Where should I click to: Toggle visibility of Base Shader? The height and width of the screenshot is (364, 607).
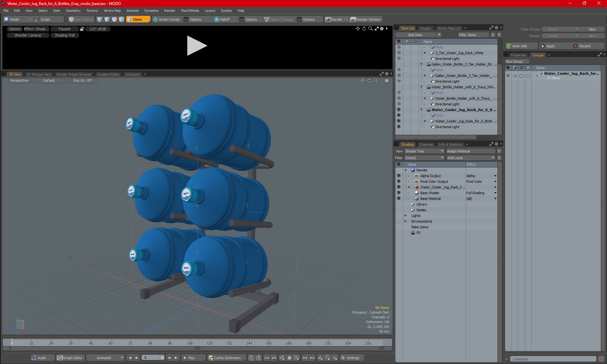click(399, 193)
